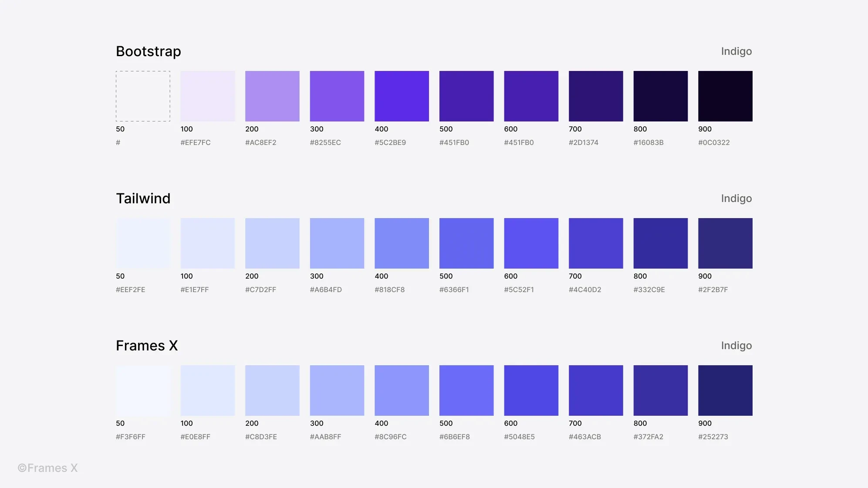This screenshot has width=868, height=488.
Task: Click the Frames X 200 swatch #C8D3FE
Action: [272, 390]
